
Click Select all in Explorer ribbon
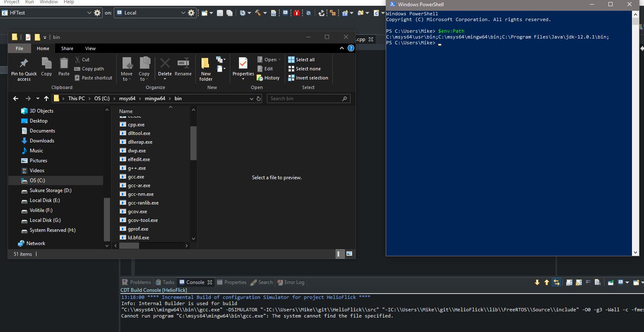coord(301,60)
